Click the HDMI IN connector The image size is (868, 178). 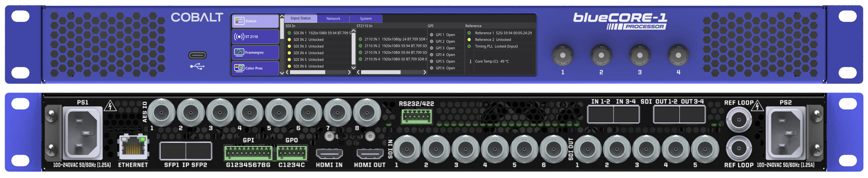coord(329,153)
